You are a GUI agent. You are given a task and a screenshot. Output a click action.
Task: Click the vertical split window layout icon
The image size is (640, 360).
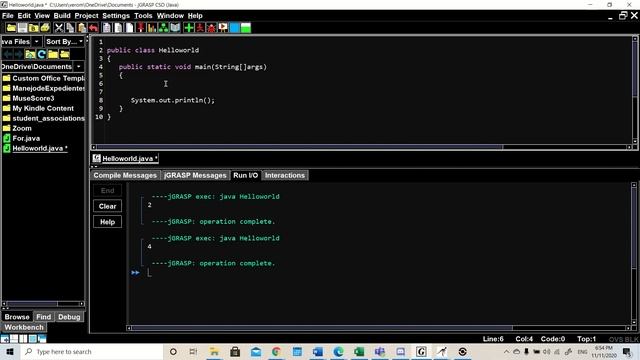tap(23, 339)
